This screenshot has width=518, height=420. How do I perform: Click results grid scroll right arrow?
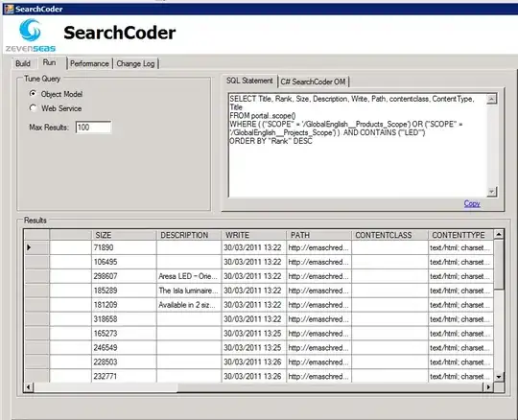[488, 386]
